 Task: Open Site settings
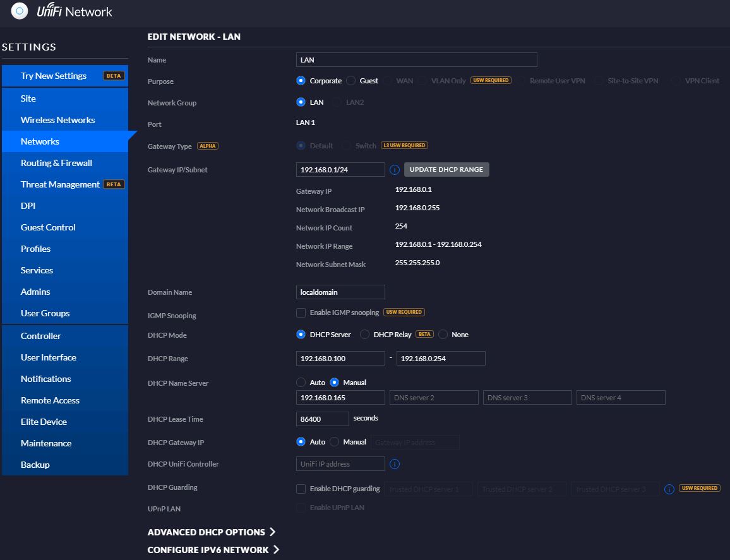click(65, 98)
